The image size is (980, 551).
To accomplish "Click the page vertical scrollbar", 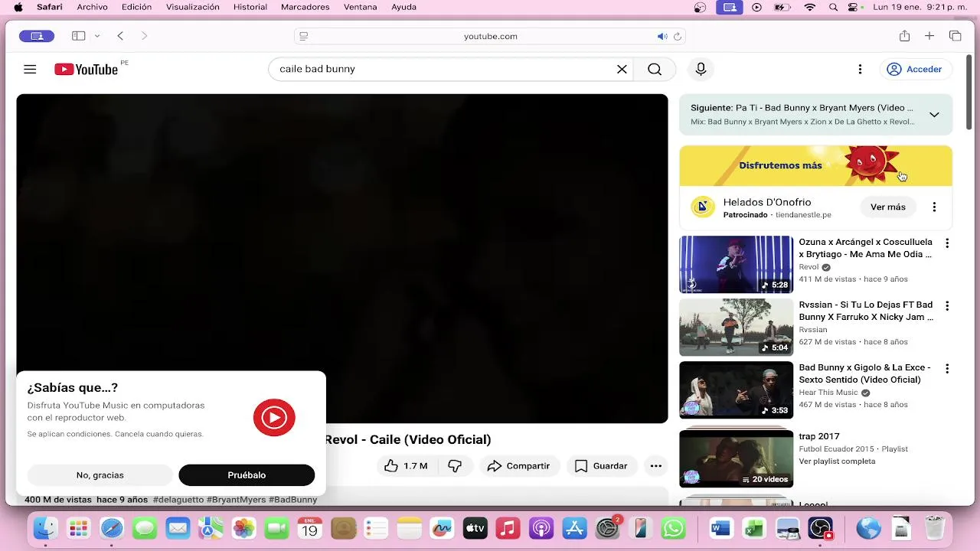I will [969, 92].
